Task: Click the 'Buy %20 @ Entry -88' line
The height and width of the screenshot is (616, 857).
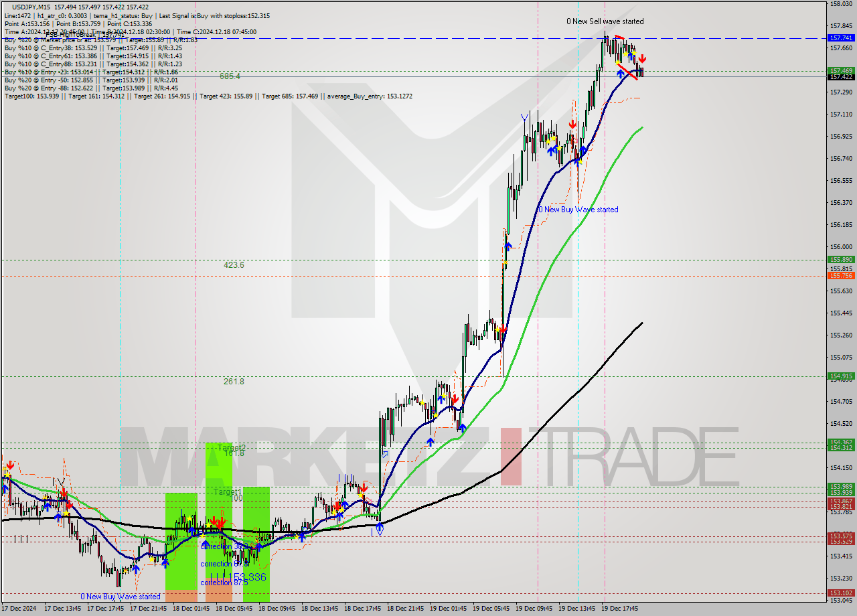Action: pyautogui.click(x=91, y=88)
